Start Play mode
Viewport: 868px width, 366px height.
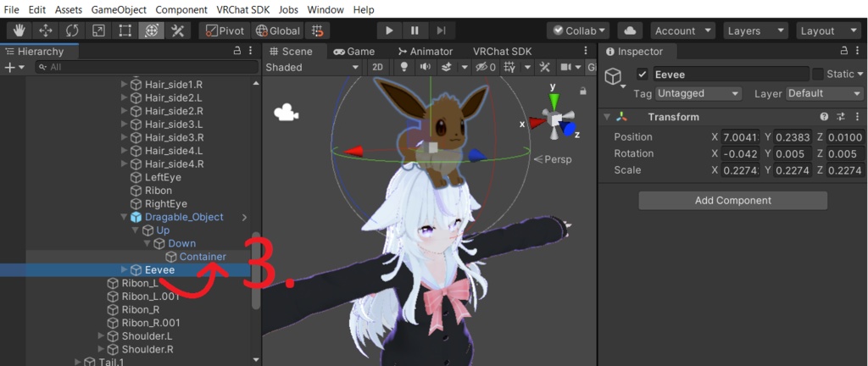pos(389,31)
